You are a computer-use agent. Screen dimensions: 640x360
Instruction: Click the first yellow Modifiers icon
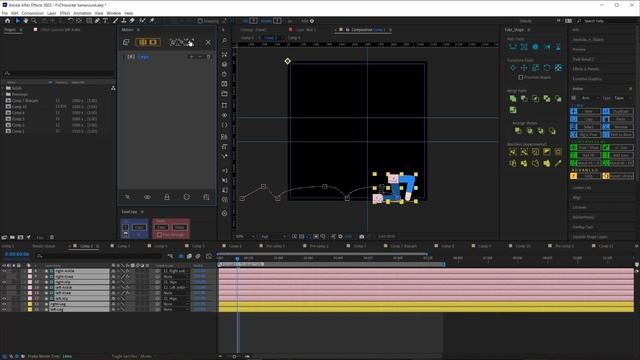pos(513,152)
